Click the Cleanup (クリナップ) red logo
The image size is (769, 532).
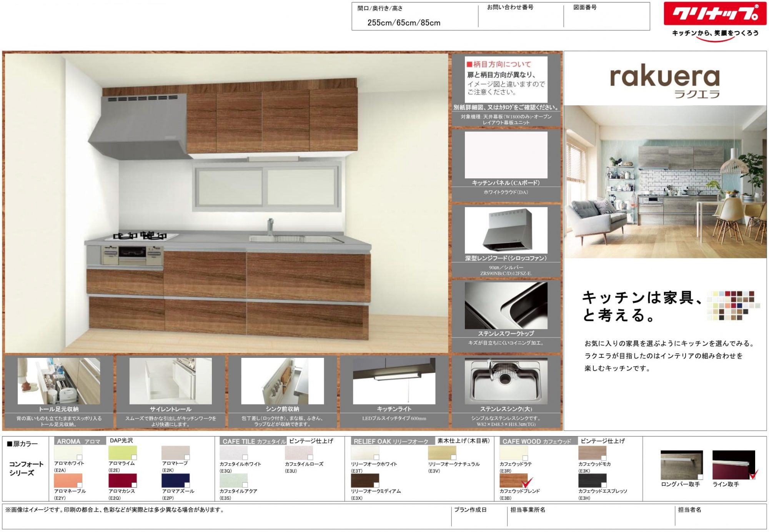point(715,14)
